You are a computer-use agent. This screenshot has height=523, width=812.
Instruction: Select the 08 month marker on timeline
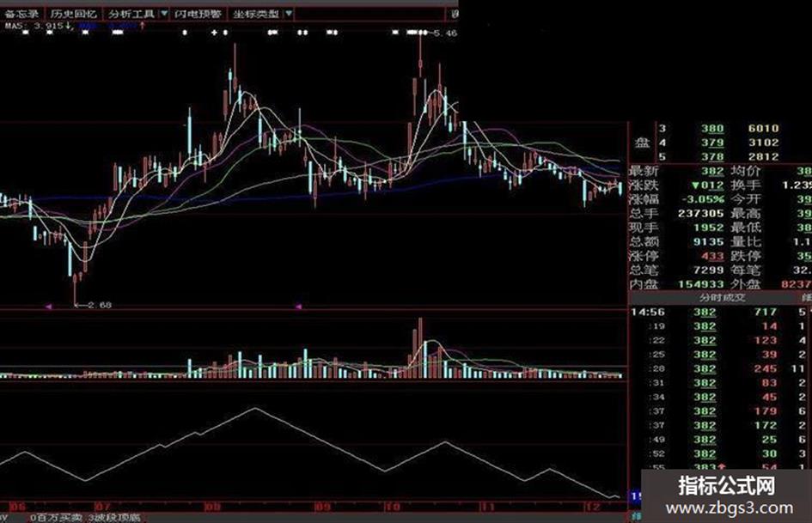click(x=211, y=506)
